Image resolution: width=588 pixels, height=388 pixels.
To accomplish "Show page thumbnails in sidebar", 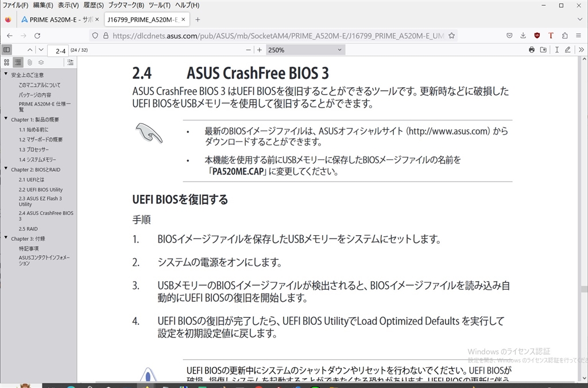I will [7, 62].
